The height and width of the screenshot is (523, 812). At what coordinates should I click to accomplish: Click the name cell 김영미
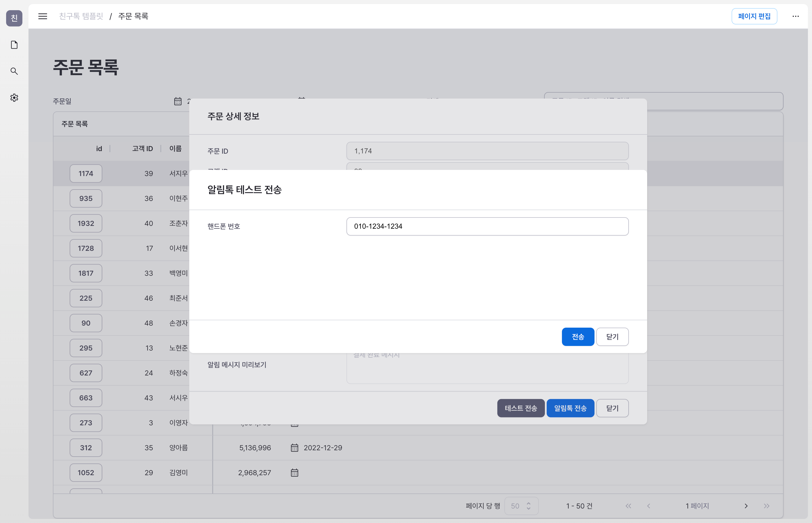tap(179, 473)
